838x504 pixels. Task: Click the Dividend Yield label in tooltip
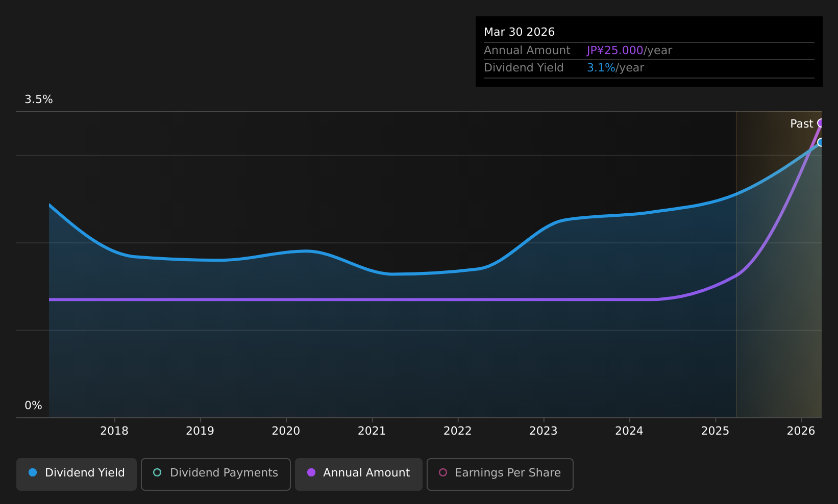click(x=524, y=68)
